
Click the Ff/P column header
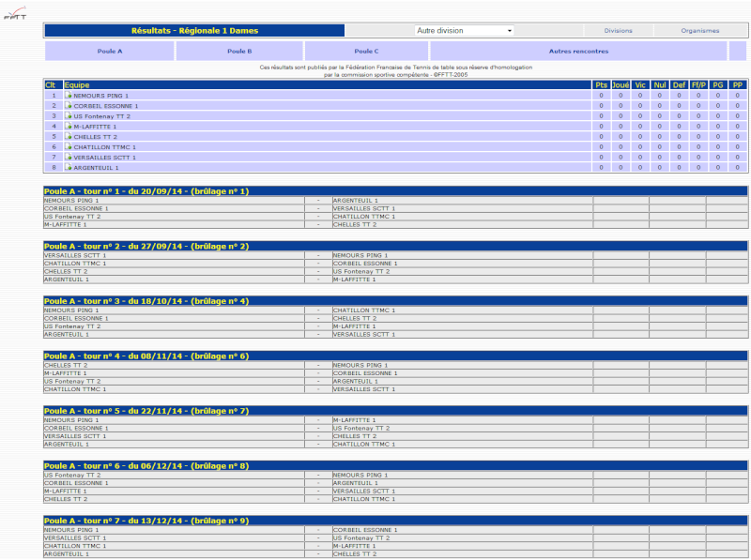pos(698,85)
